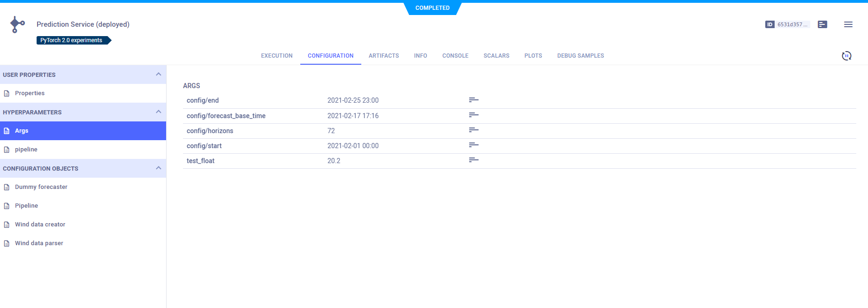
Task: Select the Dummy forecaster configuration object
Action: tap(41, 187)
